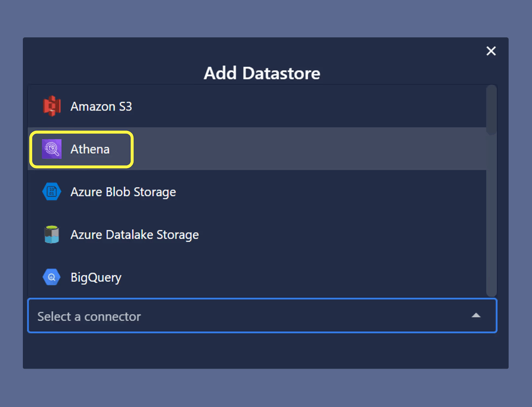Click the Azure Datalake Storage icon

coord(51,234)
